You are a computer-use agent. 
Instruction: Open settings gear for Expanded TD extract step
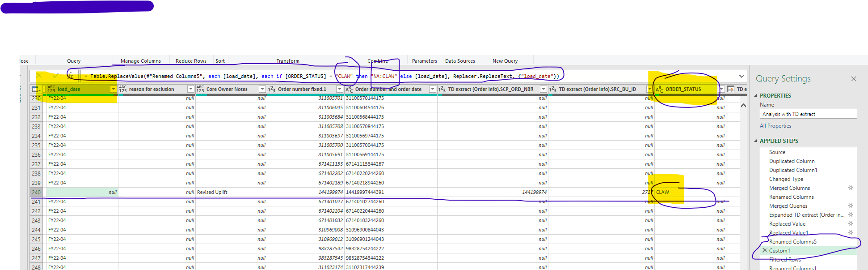(851, 214)
